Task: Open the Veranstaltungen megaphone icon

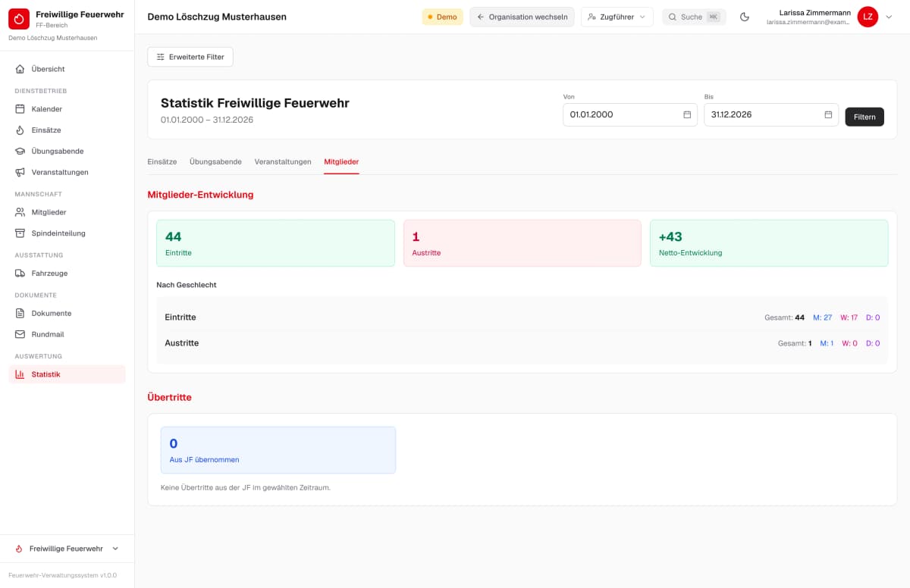Action: 20,172
